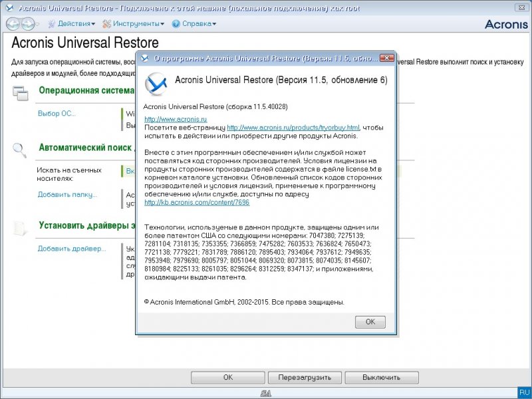Screen dimensions: 532x399
Task: Click the Выключить button
Action: (381, 377)
